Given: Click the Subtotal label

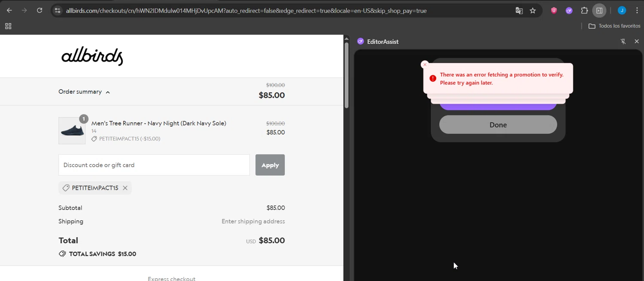Looking at the screenshot, I should click(70, 208).
